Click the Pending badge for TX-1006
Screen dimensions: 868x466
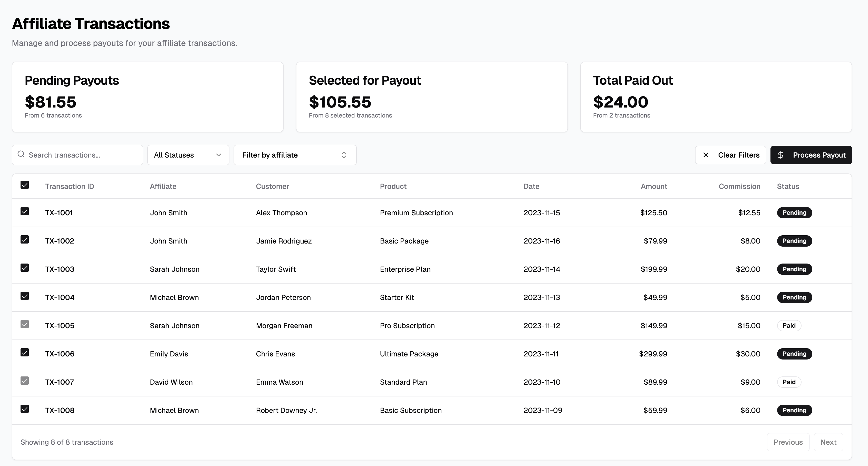795,354
